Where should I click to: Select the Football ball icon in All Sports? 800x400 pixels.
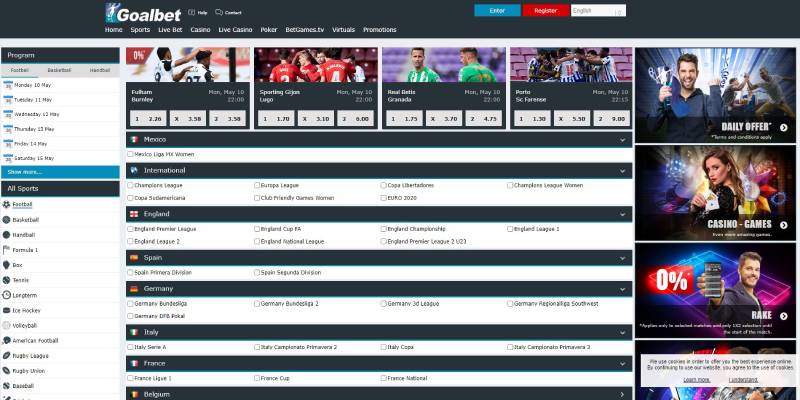coord(6,205)
